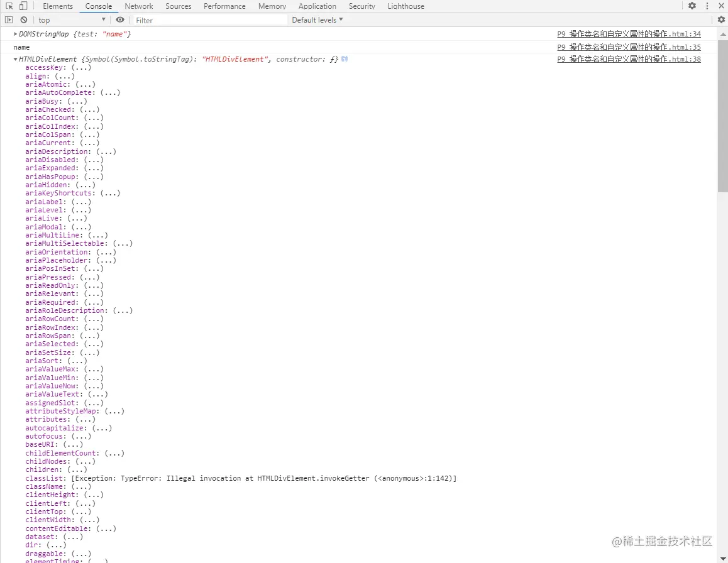Evaluate the ariaAtomic getter
The image size is (728, 563).
pyautogui.click(x=85, y=84)
